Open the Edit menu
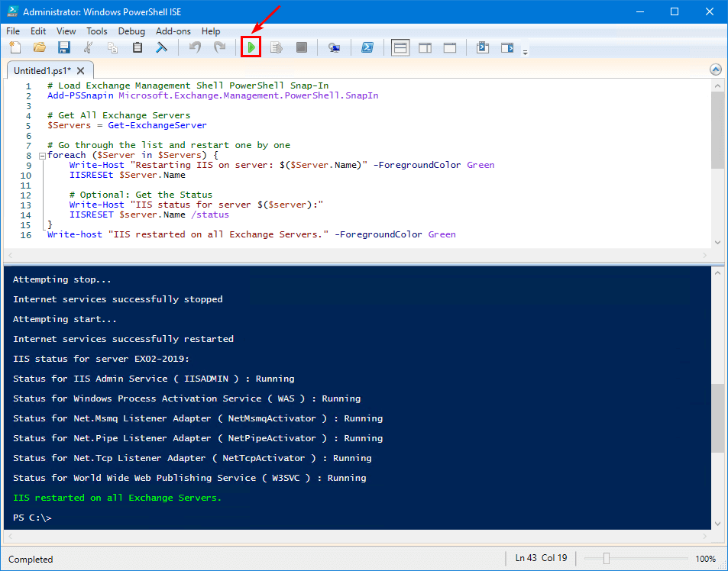728x571 pixels. (x=38, y=31)
